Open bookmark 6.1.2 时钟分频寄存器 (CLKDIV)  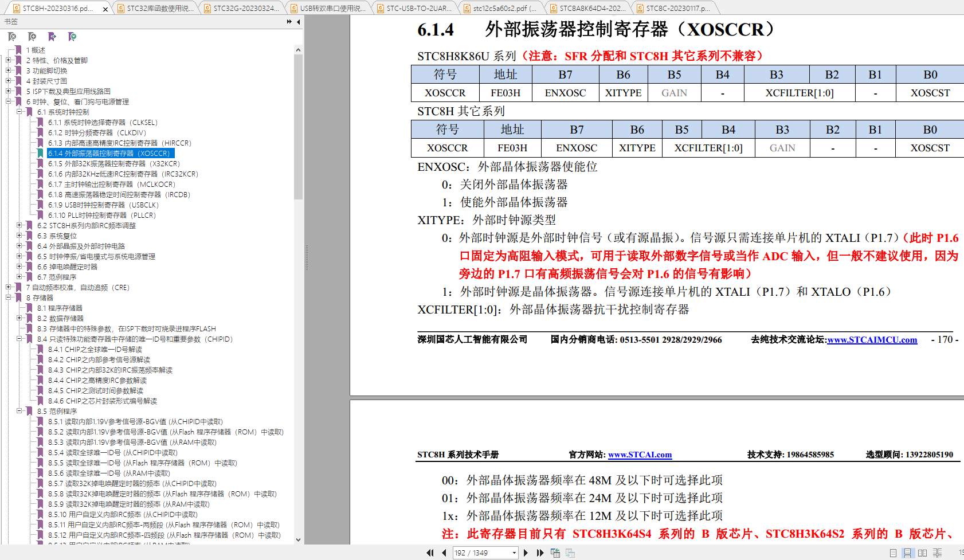pos(97,132)
